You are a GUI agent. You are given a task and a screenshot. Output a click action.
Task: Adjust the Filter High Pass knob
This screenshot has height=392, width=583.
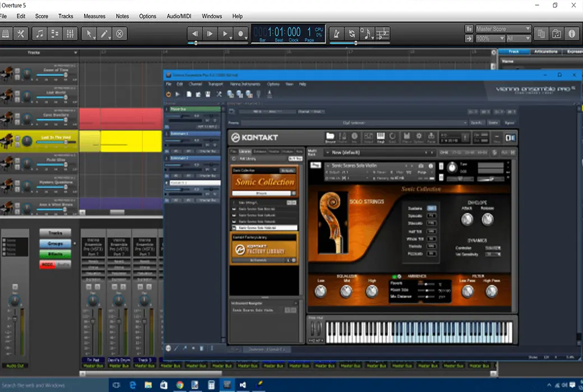[x=491, y=292]
